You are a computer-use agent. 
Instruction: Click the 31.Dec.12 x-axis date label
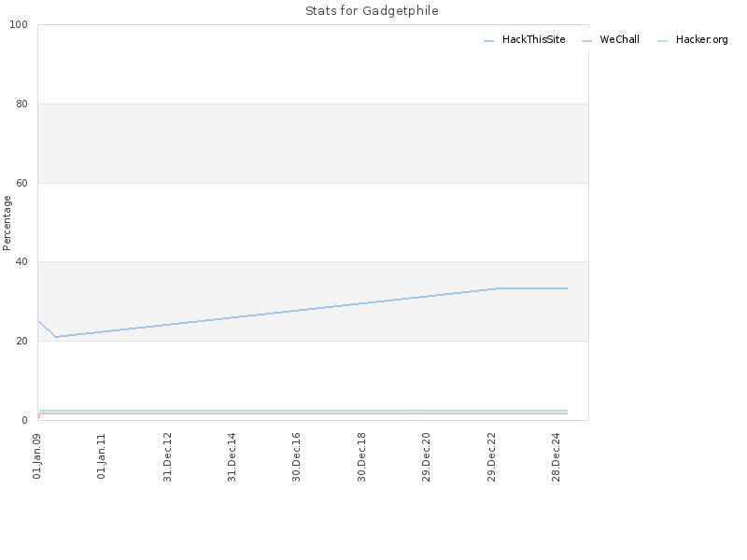[167, 457]
